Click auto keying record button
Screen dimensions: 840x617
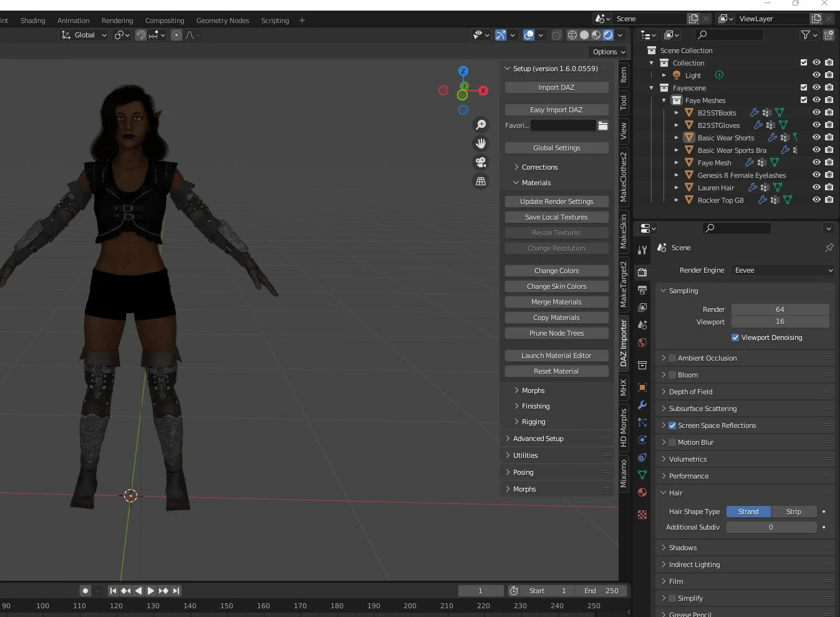point(85,591)
